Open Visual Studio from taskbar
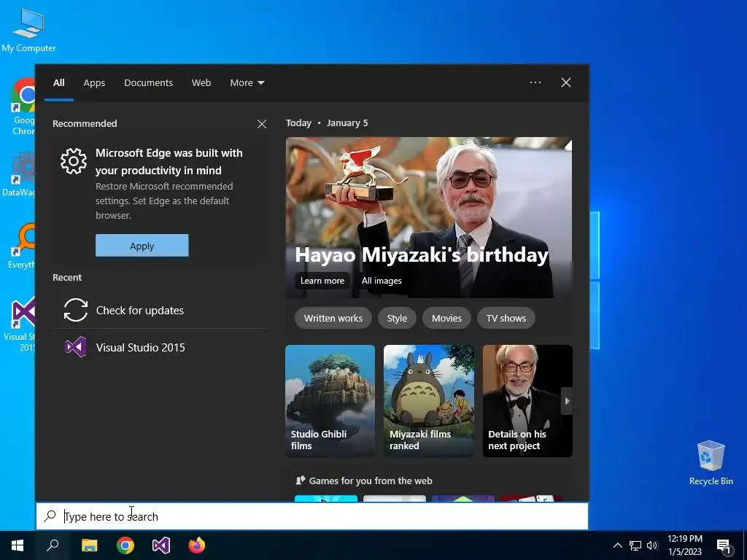This screenshot has height=560, width=747. 161,545
